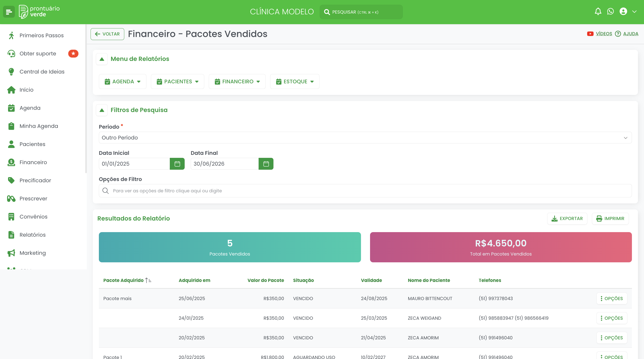The height and width of the screenshot is (359, 644).
Task: Open OPÇÕES for MAURO BITTENCOUT row
Action: [612, 299]
